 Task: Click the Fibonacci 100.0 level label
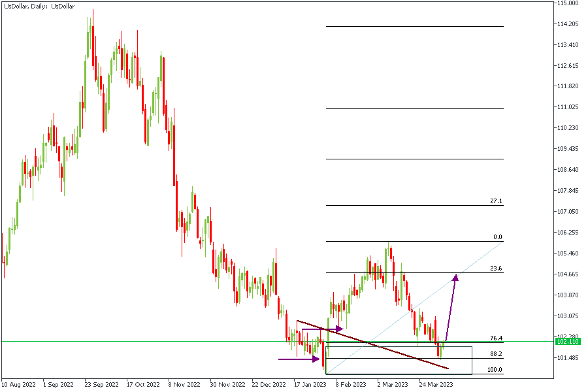495,370
